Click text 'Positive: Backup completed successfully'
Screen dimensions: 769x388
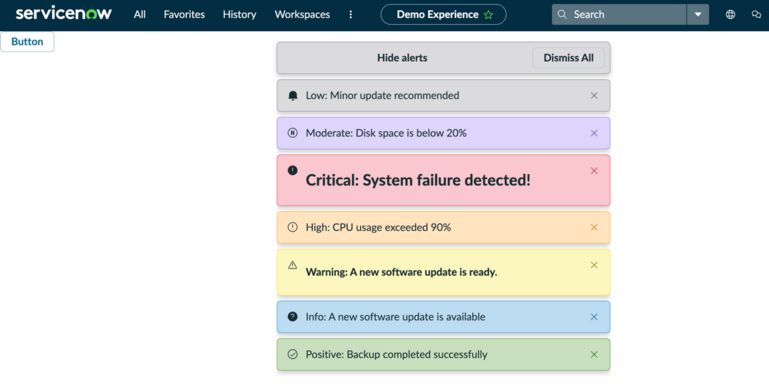click(396, 354)
